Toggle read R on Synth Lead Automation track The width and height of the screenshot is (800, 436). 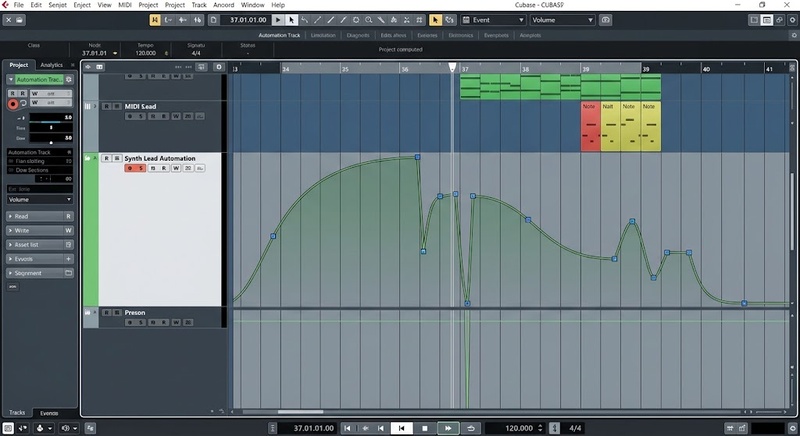164,168
